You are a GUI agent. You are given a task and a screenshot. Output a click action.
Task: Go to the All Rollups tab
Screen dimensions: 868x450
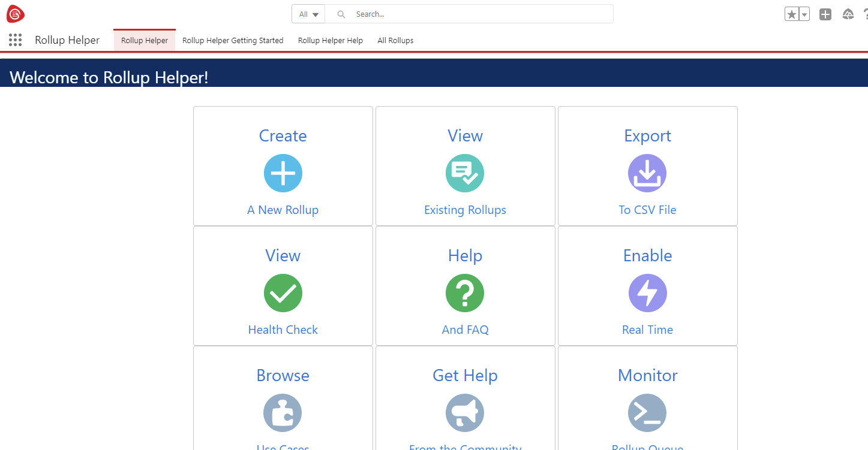pos(395,41)
